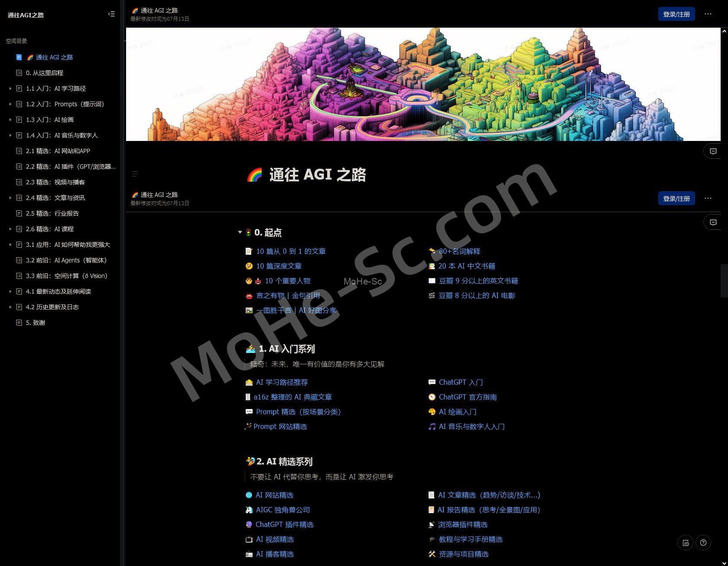Open the top-right three-dot more menu
Viewport: 728px width, 566px height.
708,14
